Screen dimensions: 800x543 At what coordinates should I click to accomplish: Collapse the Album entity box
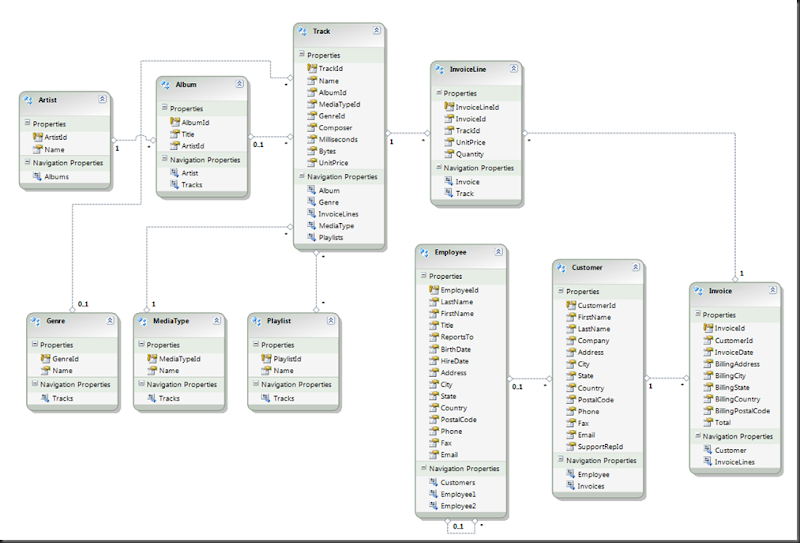tap(239, 84)
